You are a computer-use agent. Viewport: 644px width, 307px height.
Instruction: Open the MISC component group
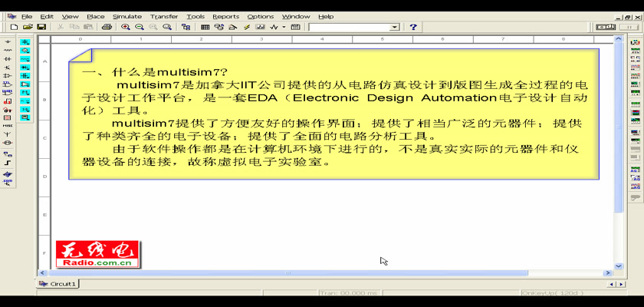click(x=8, y=125)
